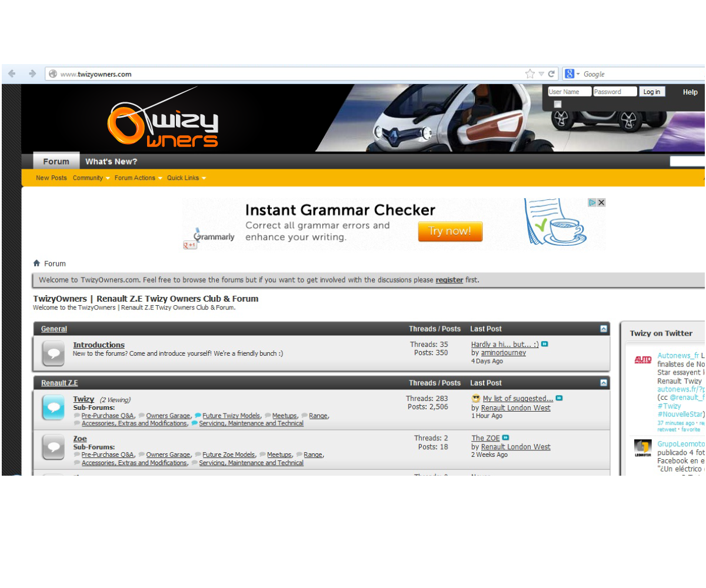Switch to the What's New? tab
Viewport: 706px width, 588px height.
111,161
